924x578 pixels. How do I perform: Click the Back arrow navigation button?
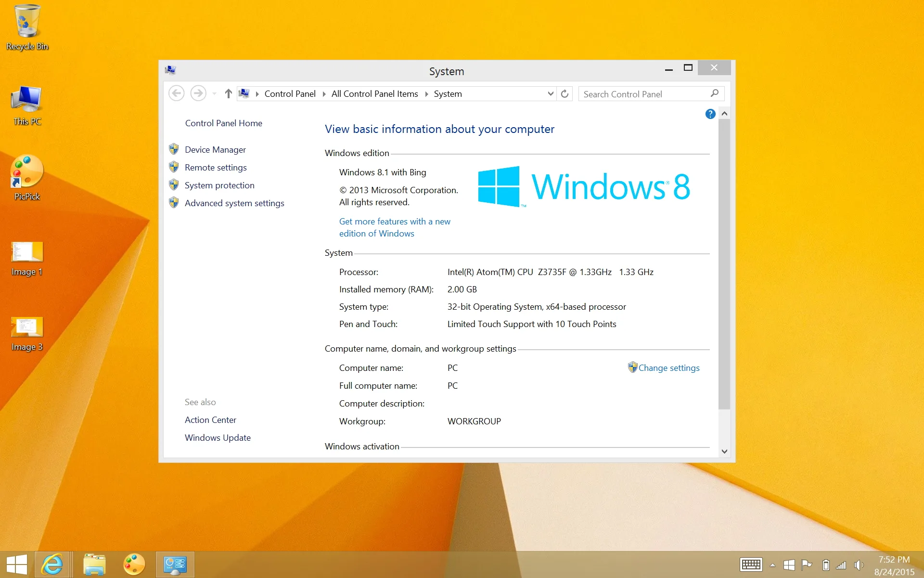[x=177, y=93]
